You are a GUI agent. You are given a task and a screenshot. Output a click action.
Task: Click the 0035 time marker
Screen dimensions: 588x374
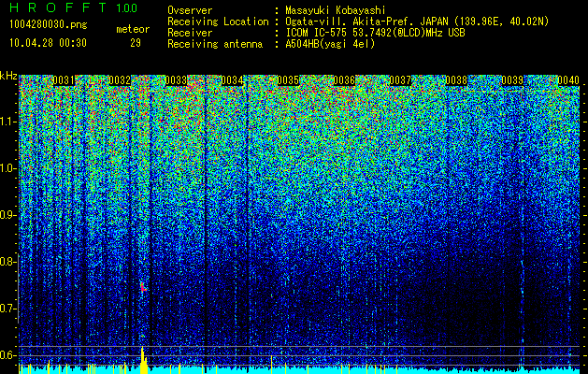tap(288, 80)
